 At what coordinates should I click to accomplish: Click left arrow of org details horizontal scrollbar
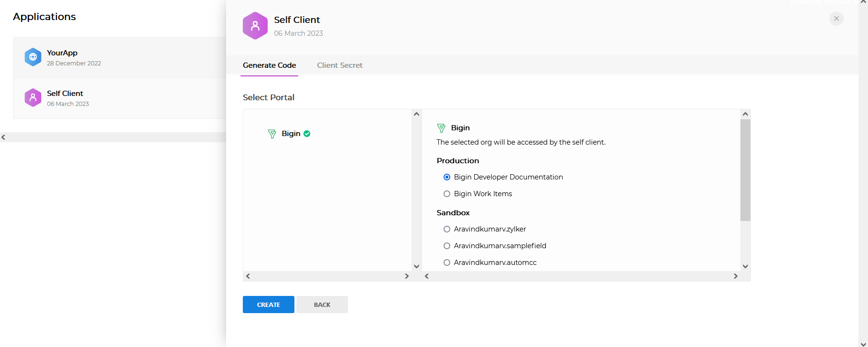(x=427, y=276)
